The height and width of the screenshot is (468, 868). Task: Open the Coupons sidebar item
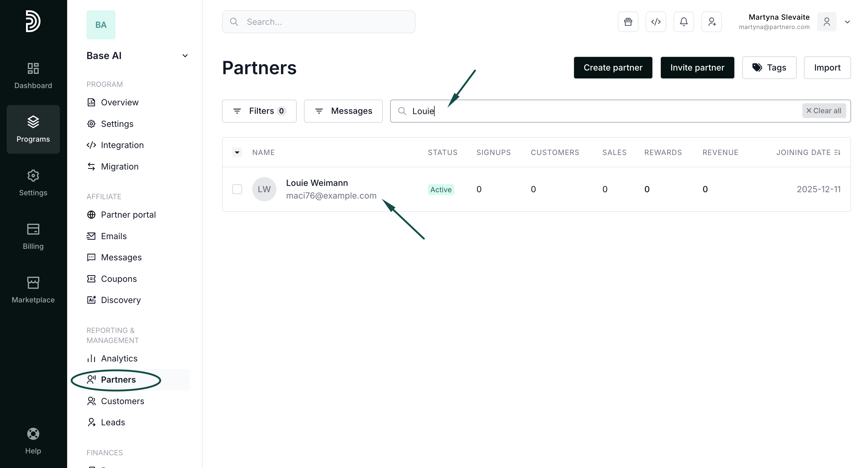119,279
